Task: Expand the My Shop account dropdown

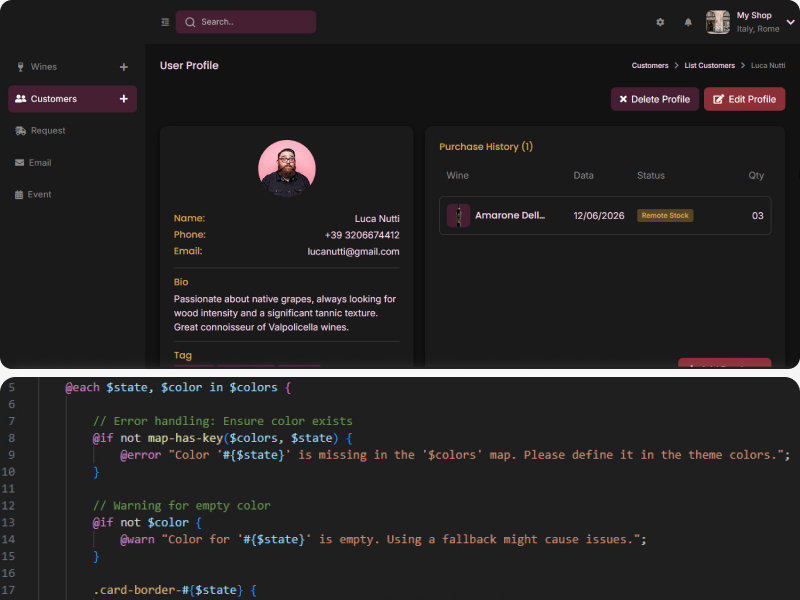Action: 790,22
